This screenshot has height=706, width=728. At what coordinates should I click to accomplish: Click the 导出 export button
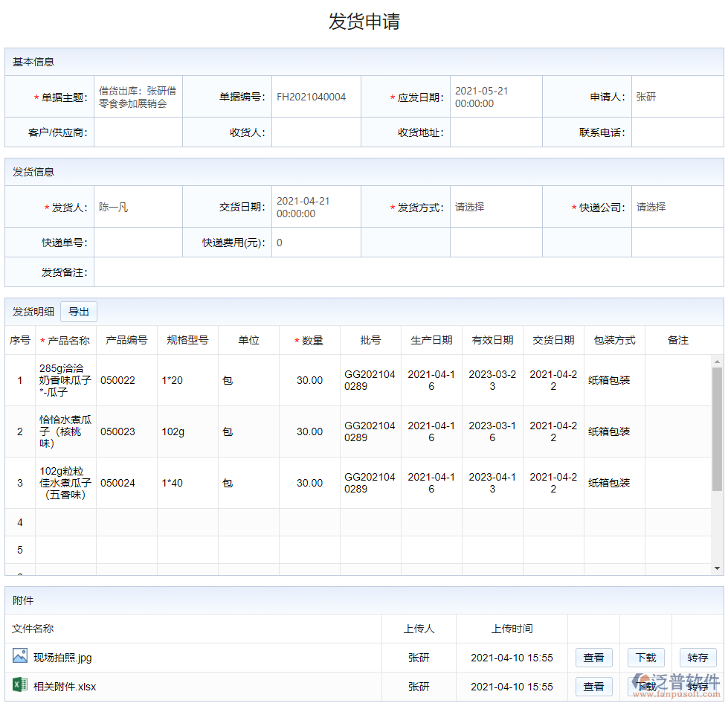pos(78,312)
